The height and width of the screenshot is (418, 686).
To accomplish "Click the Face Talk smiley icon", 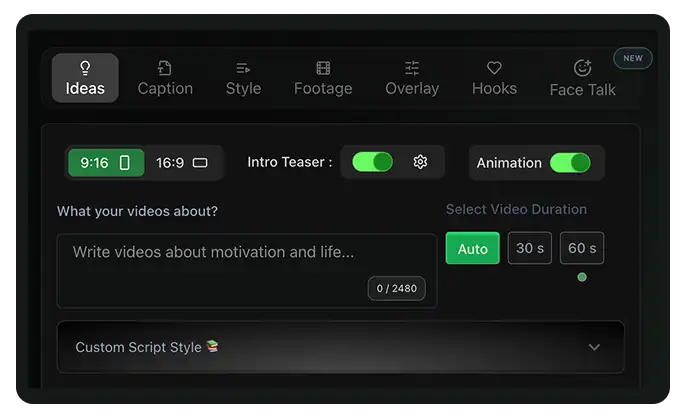I will coord(582,68).
